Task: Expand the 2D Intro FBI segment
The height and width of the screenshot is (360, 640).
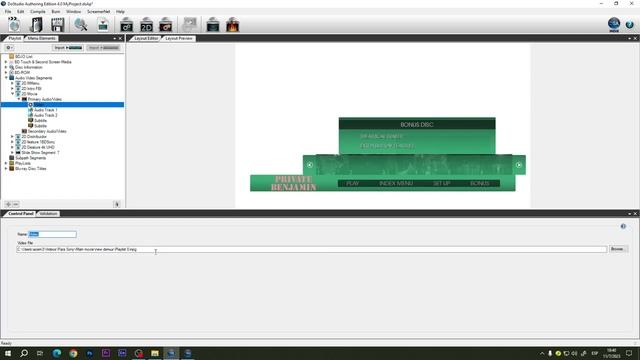Action: click(x=12, y=89)
